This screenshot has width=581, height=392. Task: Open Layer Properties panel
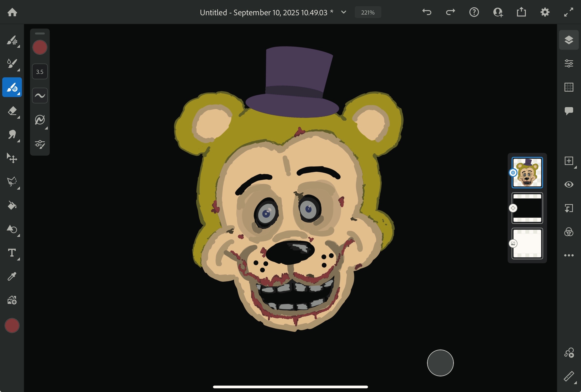pos(569,64)
